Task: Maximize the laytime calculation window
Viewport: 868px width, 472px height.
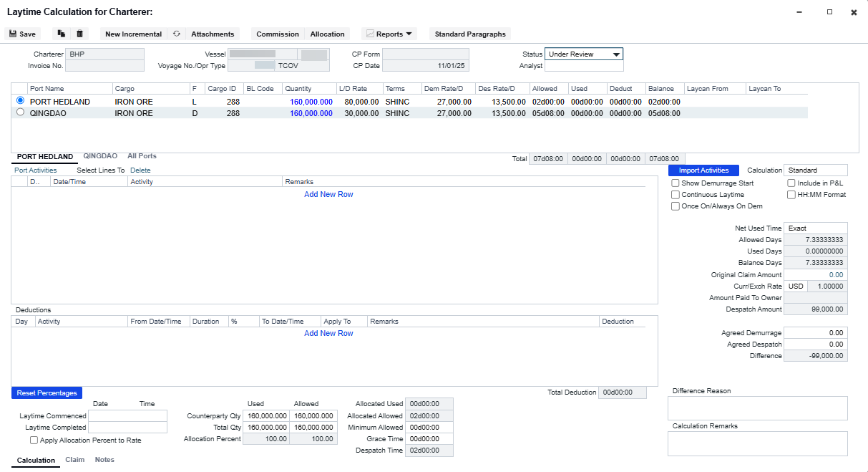Action: pyautogui.click(x=829, y=12)
